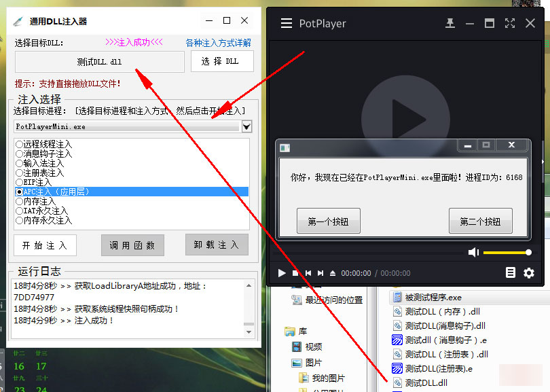Click the 被测试程序.exe file icon
This screenshot has width=550, height=392.
pyautogui.click(x=397, y=298)
